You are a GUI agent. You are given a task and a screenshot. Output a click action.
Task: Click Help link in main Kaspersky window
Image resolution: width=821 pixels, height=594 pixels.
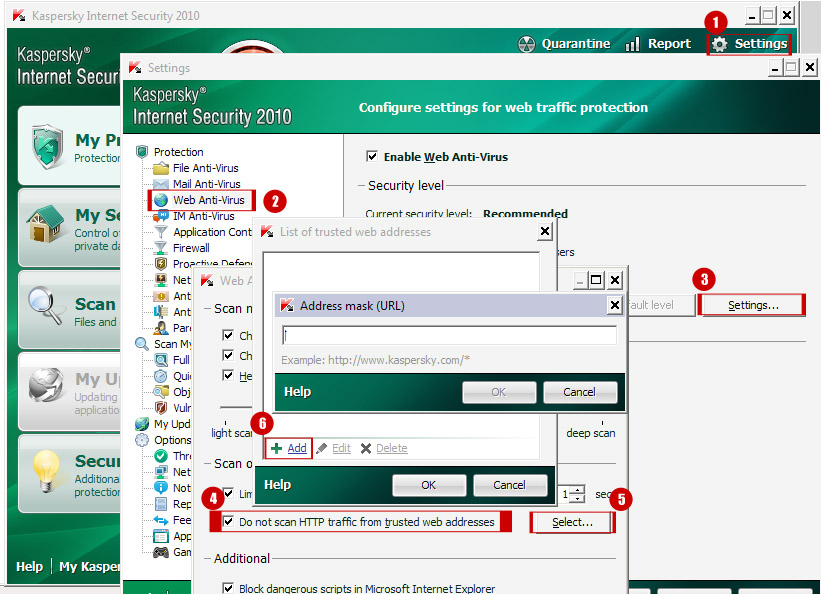pyautogui.click(x=29, y=566)
